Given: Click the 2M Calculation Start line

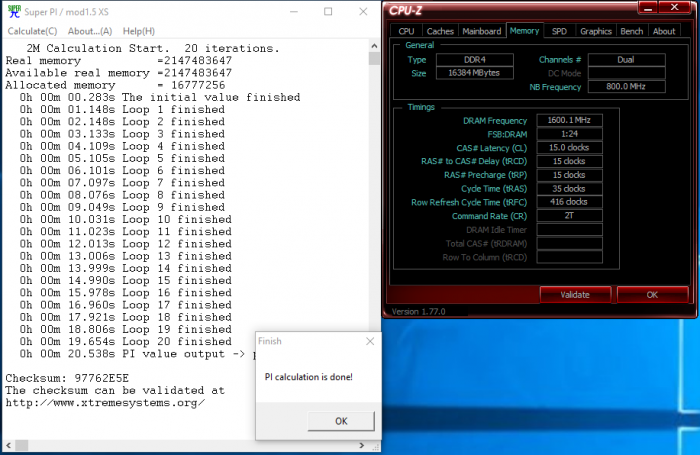Looking at the screenshot, I should tap(153, 48).
